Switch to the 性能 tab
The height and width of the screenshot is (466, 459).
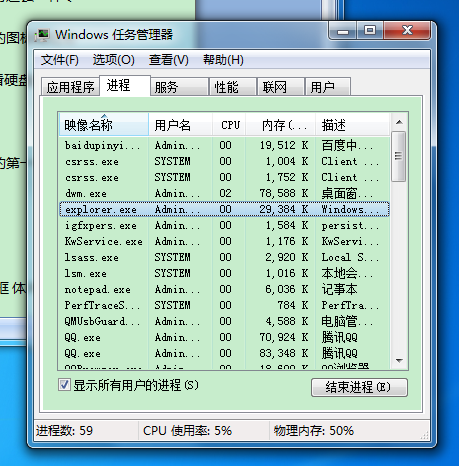[x=233, y=87]
